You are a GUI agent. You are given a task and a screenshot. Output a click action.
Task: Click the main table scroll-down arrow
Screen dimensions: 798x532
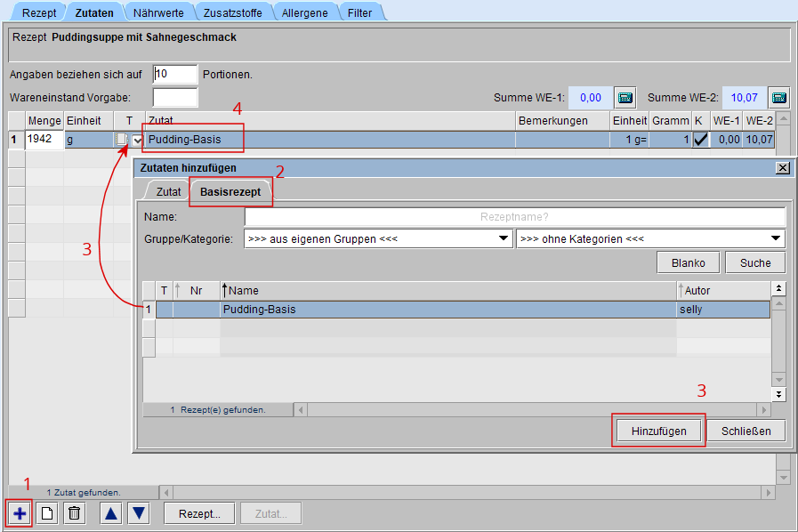point(784,478)
